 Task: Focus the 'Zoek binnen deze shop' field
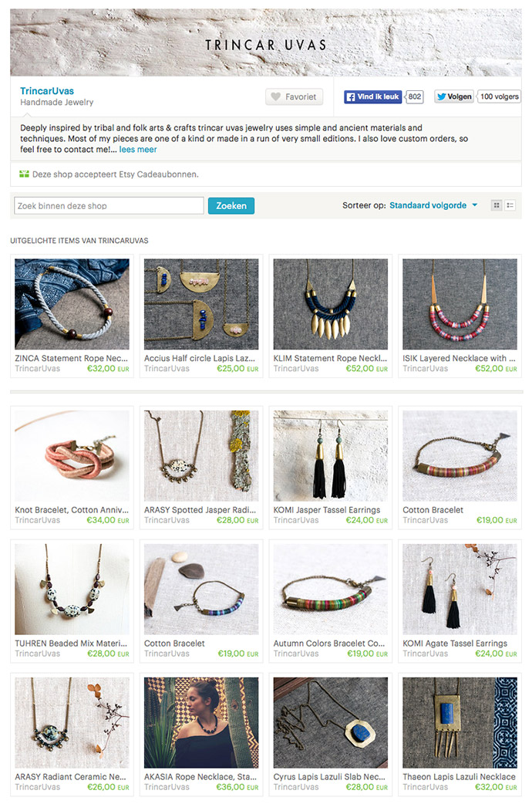pyautogui.click(x=109, y=205)
